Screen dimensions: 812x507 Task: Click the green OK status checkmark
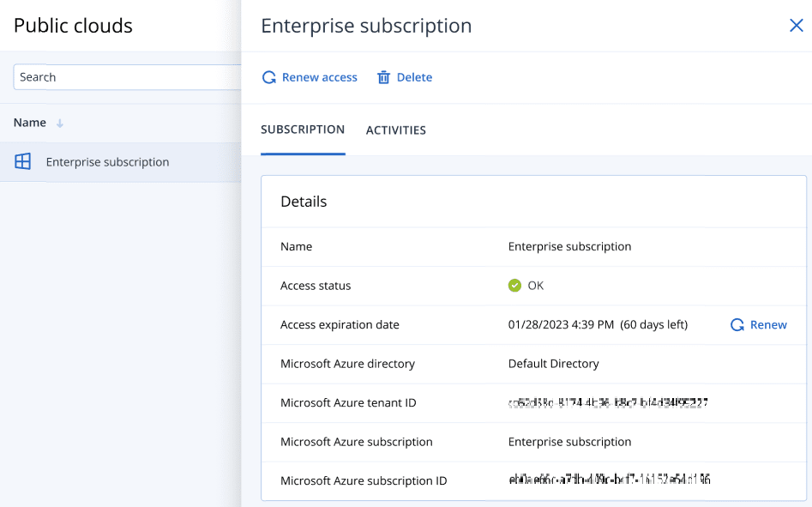click(x=514, y=286)
